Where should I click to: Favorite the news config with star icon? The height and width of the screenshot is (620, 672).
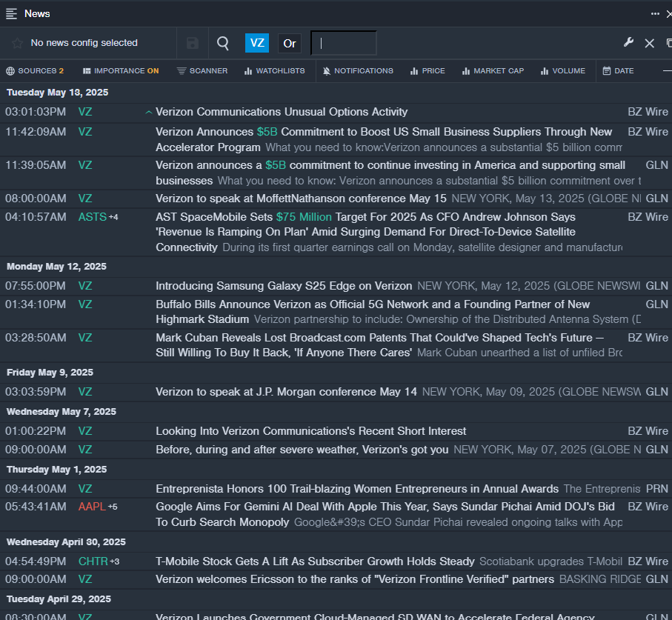(18, 43)
